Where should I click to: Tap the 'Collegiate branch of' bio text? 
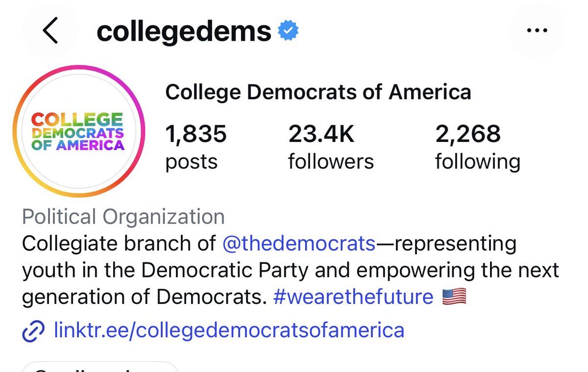click(119, 244)
